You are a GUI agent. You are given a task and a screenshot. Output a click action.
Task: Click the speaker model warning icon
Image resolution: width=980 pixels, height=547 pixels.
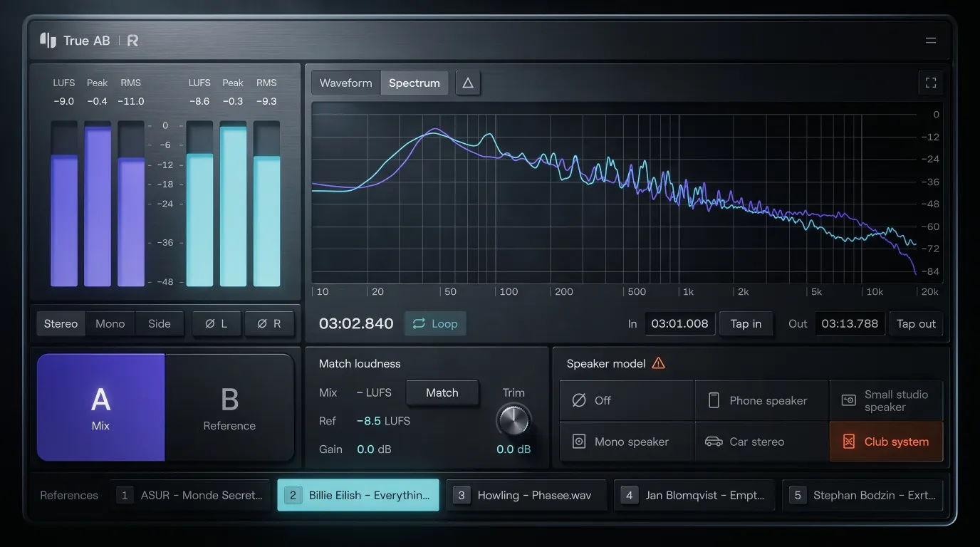pos(659,363)
